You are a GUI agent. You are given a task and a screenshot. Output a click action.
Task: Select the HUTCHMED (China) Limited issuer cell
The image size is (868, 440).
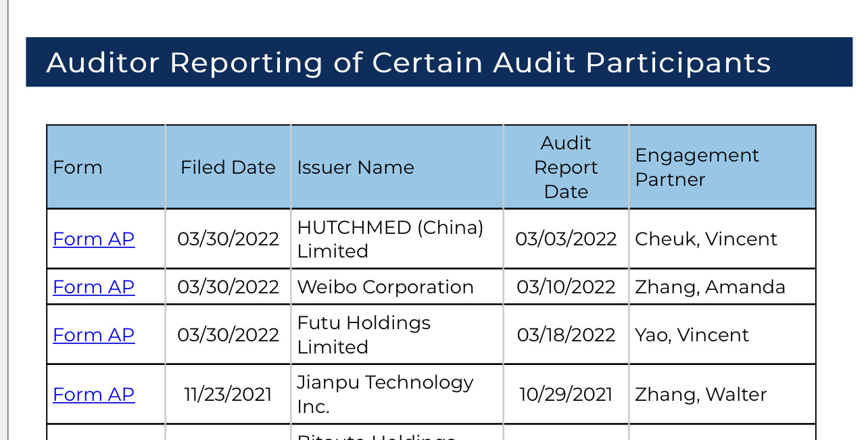(390, 239)
